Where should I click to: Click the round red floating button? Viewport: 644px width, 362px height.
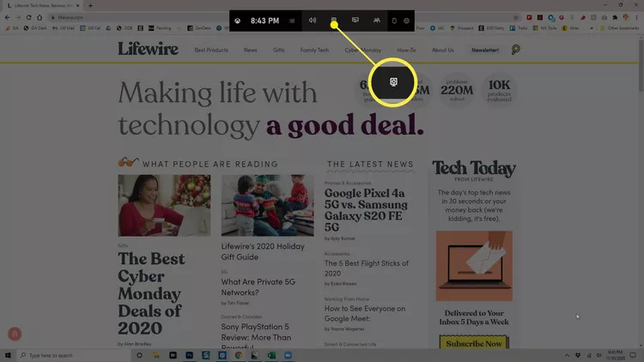click(x=15, y=334)
